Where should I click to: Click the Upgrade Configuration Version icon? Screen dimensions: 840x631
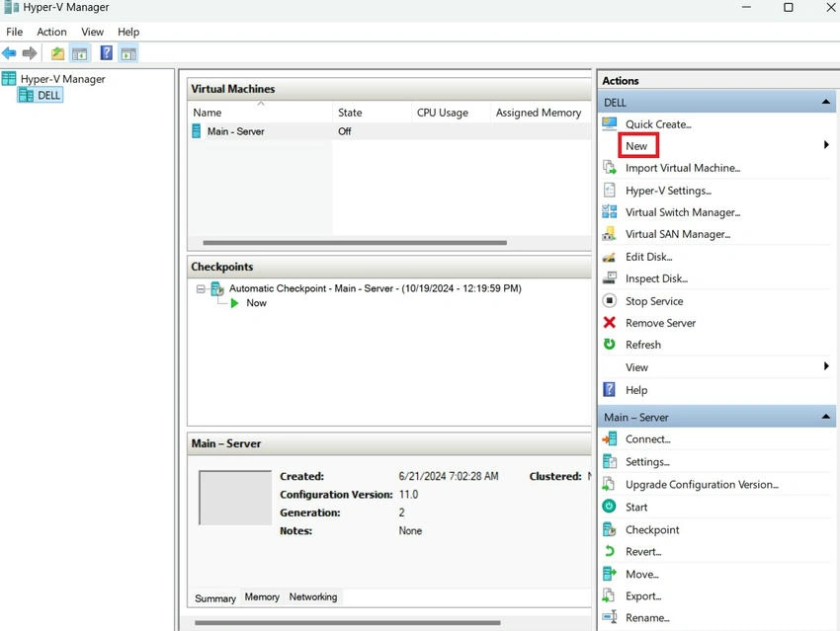609,484
